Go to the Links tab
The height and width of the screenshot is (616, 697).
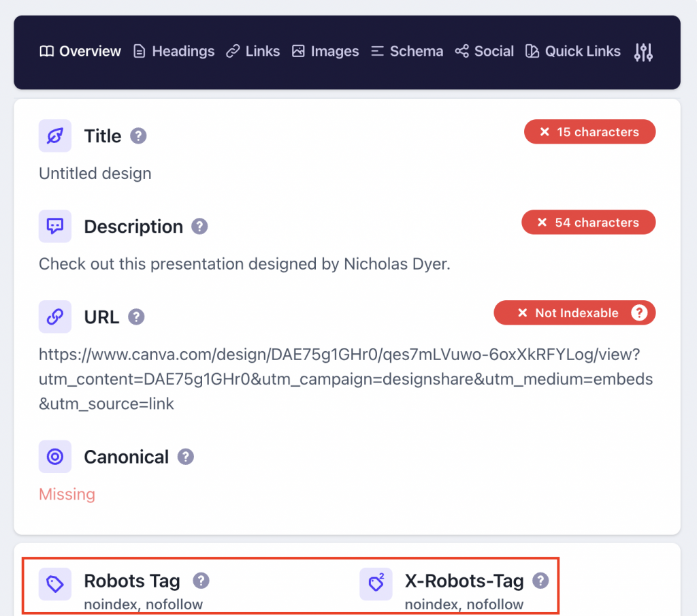[x=253, y=52]
